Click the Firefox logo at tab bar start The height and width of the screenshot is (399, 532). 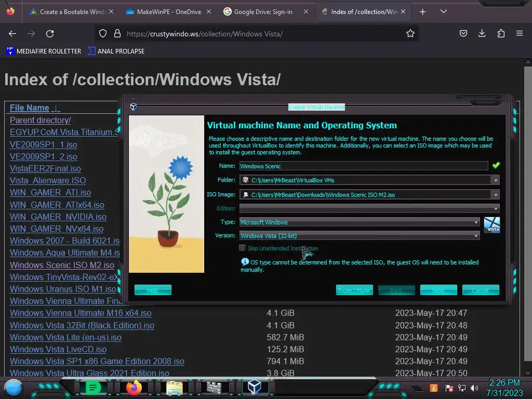tap(10, 11)
